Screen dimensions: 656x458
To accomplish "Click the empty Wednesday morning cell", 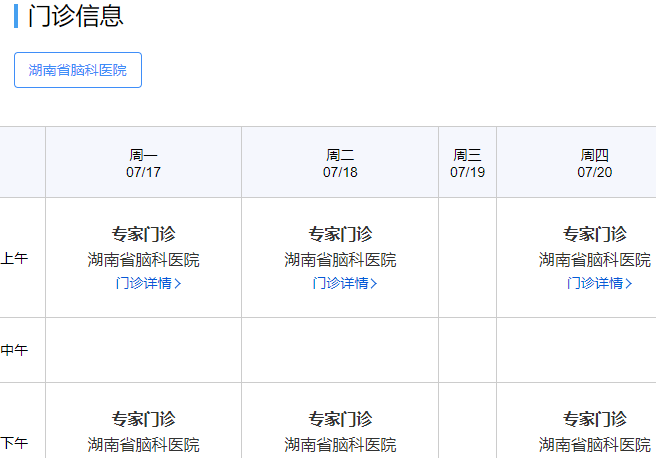I will click(467, 258).
